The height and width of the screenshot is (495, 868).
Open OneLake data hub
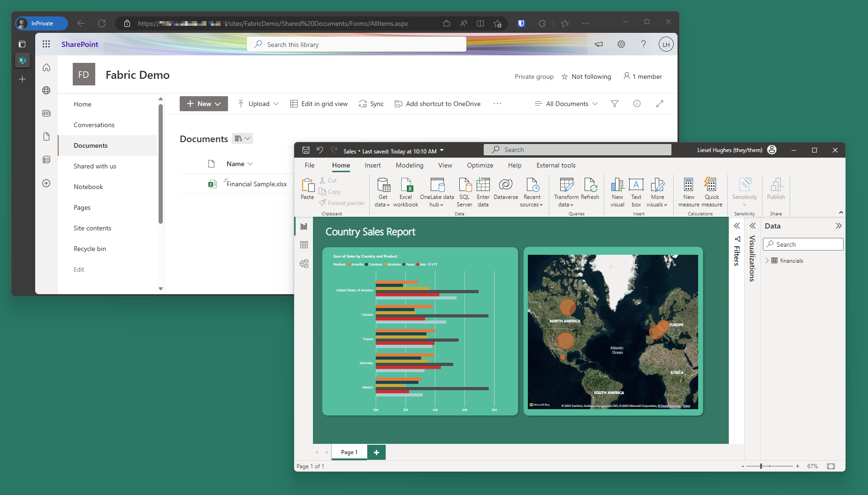point(437,192)
